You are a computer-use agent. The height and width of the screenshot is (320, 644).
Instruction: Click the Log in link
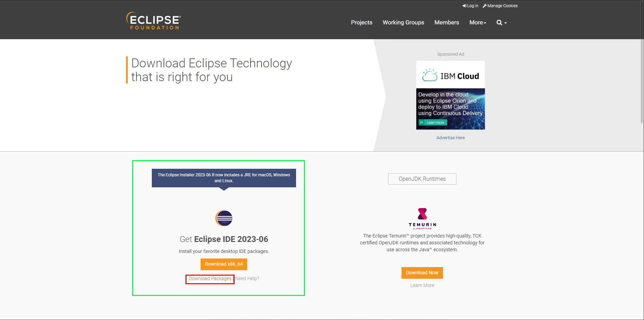[471, 6]
